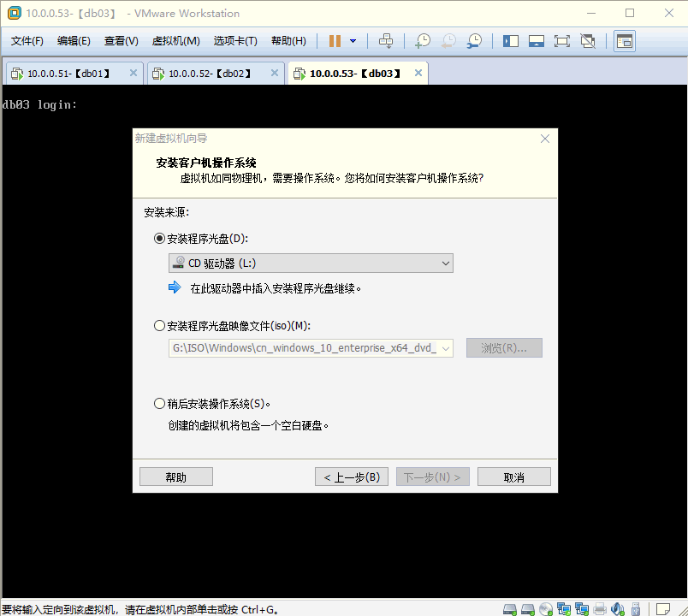The width and height of the screenshot is (688, 616).
Task: Open the snapshot manager toolbar icon
Action: tap(473, 40)
